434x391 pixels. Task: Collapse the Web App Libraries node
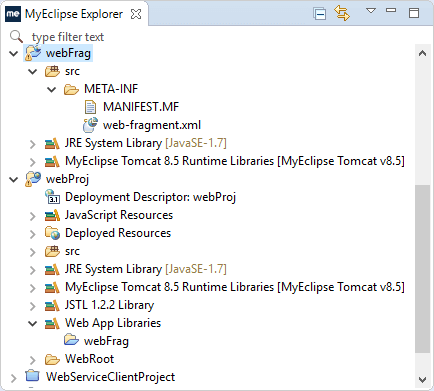[x=33, y=323]
